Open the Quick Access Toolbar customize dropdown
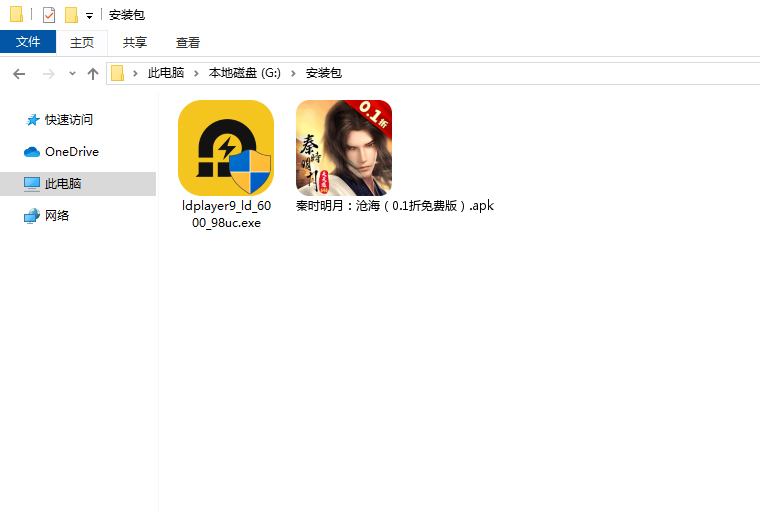 (89, 16)
